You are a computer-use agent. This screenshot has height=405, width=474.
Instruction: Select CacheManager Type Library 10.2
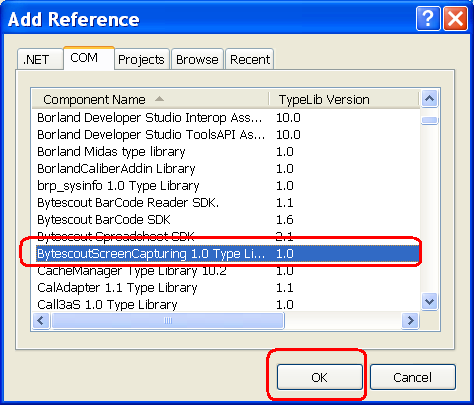(x=227, y=271)
